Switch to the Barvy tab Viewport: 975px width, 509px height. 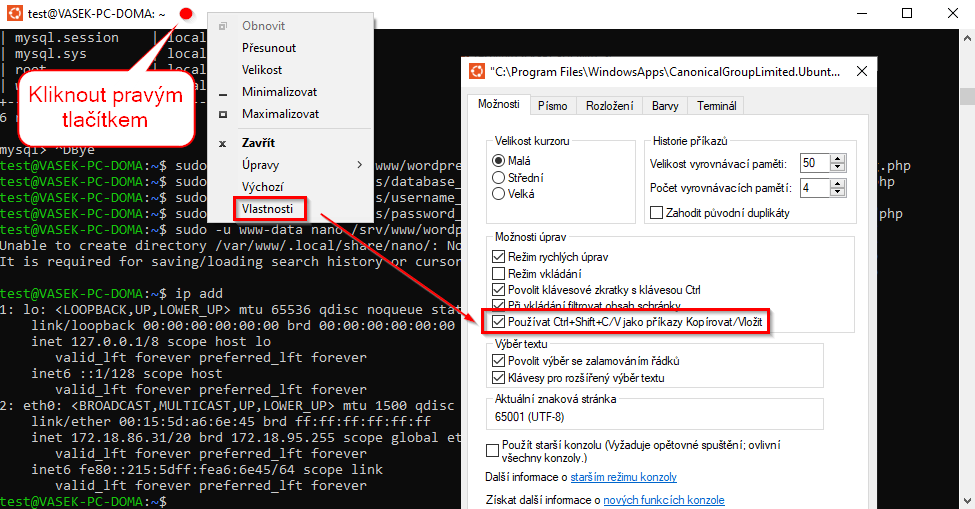tap(665, 106)
